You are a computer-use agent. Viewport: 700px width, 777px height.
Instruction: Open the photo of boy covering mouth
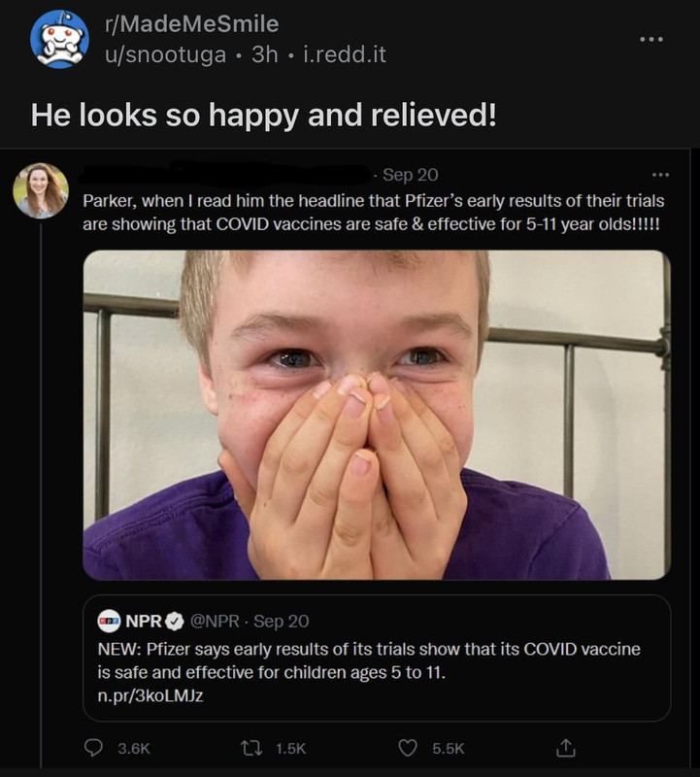377,415
